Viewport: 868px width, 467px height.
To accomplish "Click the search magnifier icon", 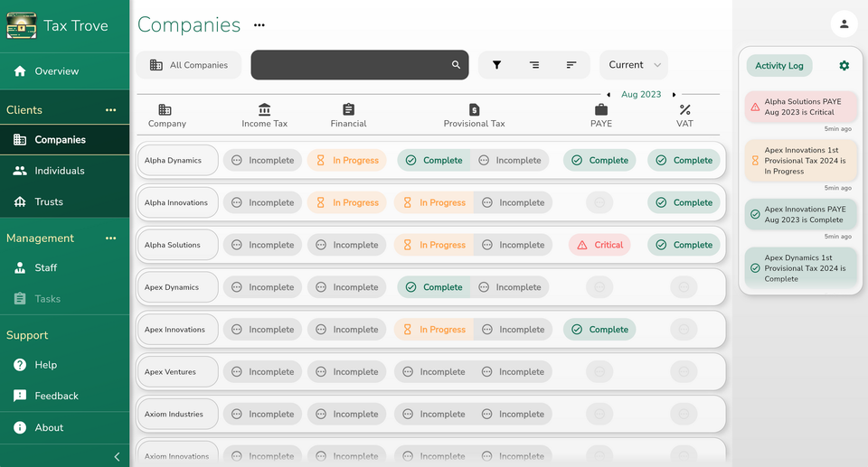I will coord(456,65).
